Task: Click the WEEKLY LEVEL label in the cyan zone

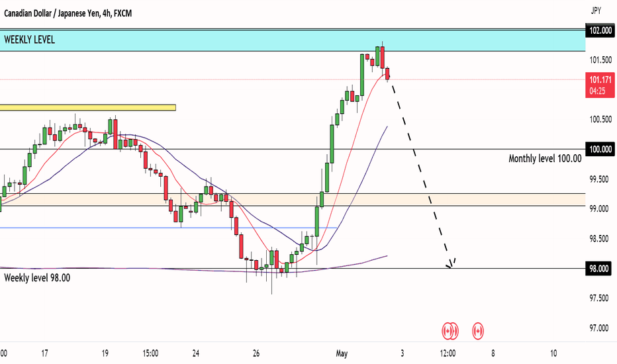Action: 30,40
